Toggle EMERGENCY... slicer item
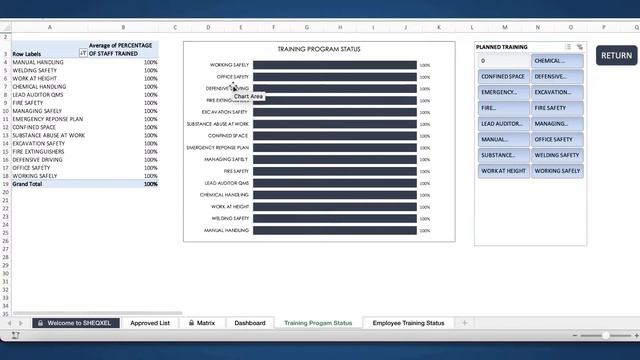Viewport: 640px width, 360px height. (x=504, y=92)
